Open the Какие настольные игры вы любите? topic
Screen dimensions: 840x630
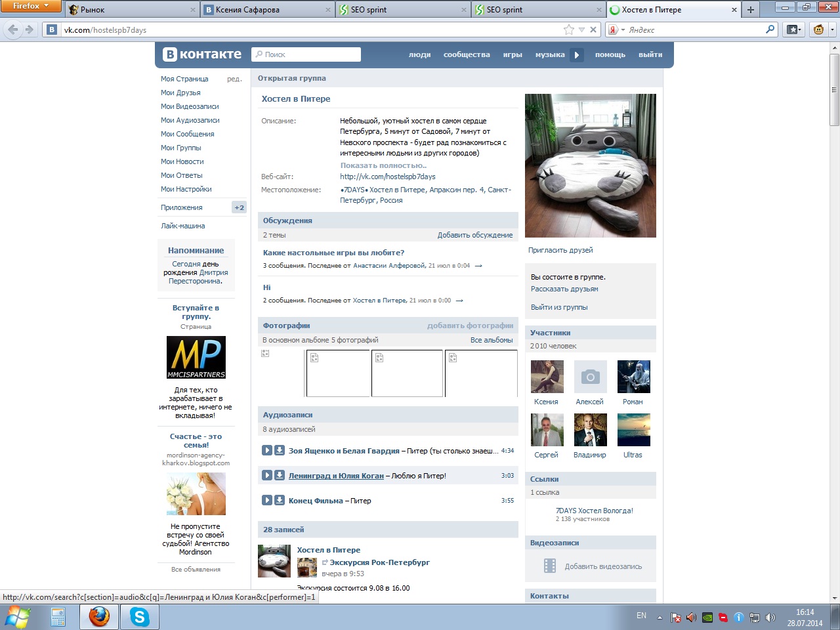333,253
